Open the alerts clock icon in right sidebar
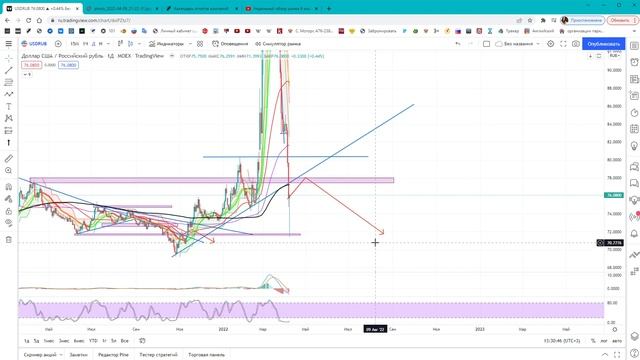This screenshot has width=640, height=360. tap(634, 62)
